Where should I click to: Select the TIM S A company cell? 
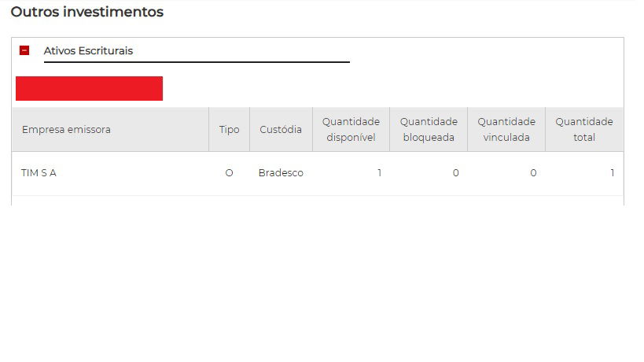tap(39, 173)
